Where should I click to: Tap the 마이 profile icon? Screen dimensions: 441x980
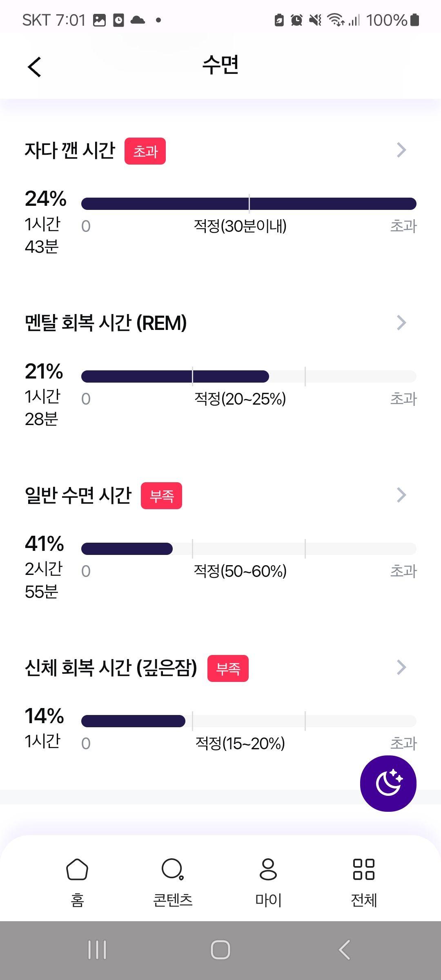(x=268, y=869)
